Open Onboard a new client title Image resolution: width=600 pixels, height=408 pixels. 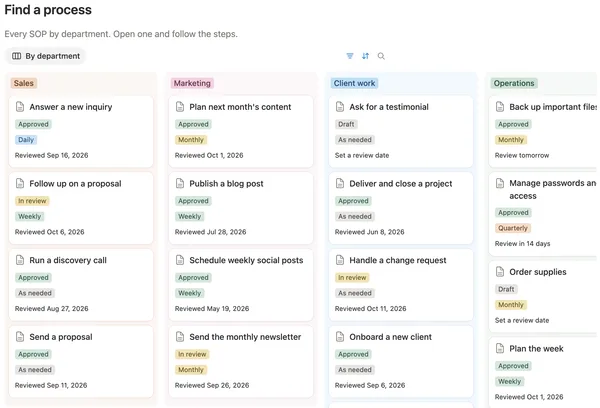point(390,337)
